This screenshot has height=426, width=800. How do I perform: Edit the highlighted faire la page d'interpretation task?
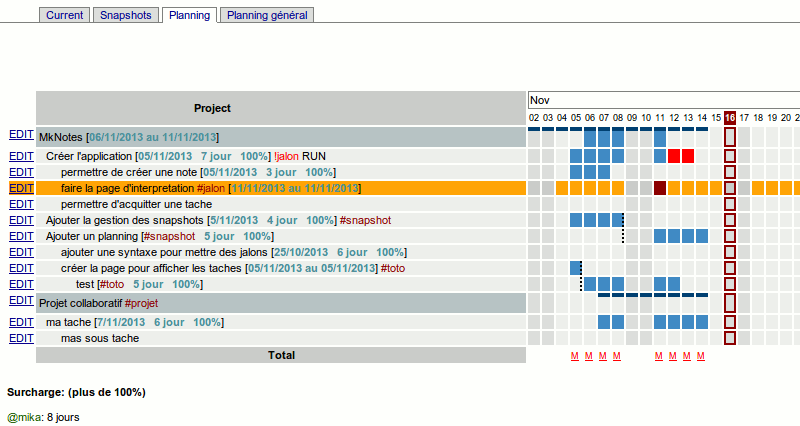[x=21, y=188]
